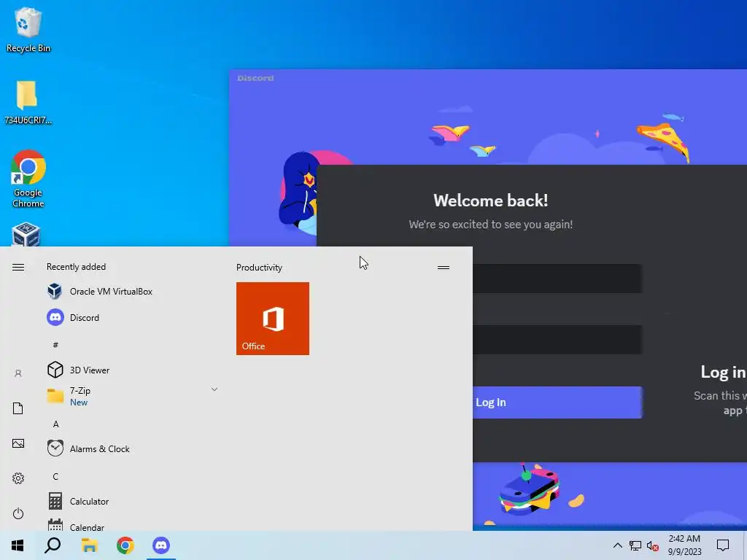The height and width of the screenshot is (560, 747).
Task: Open the Recycle Bin desktop icon
Action: 28,29
